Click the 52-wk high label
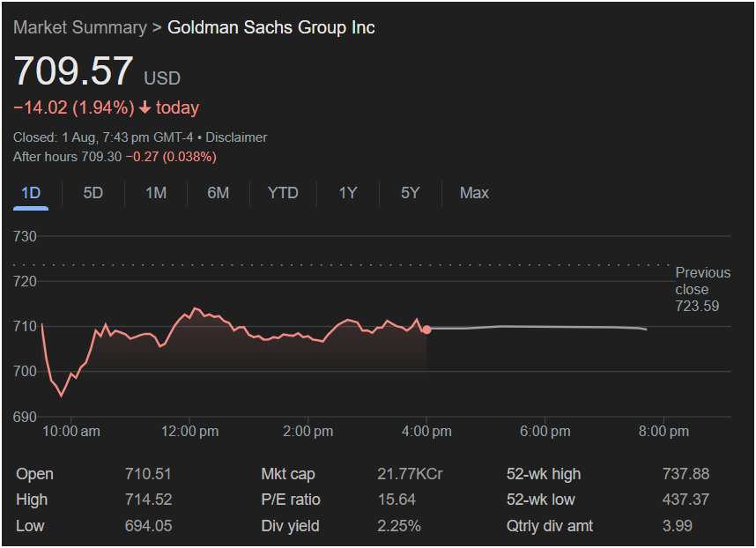Screen dimensions: 756x548 click(x=544, y=474)
